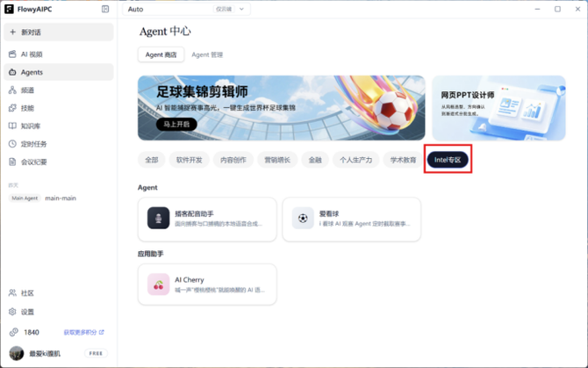Click the user avatar picture
Screen dimensions: 588x368
tap(17, 353)
